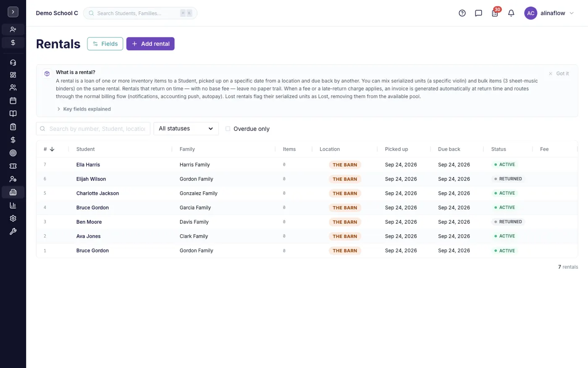The image size is (588, 368).
Task: Dismiss the info banner with Got it
Action: [559, 74]
